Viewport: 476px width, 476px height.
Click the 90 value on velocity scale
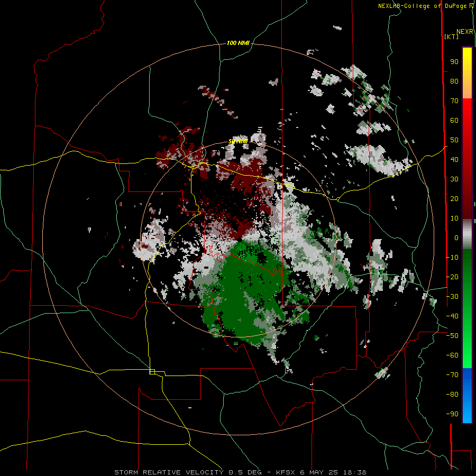454,62
